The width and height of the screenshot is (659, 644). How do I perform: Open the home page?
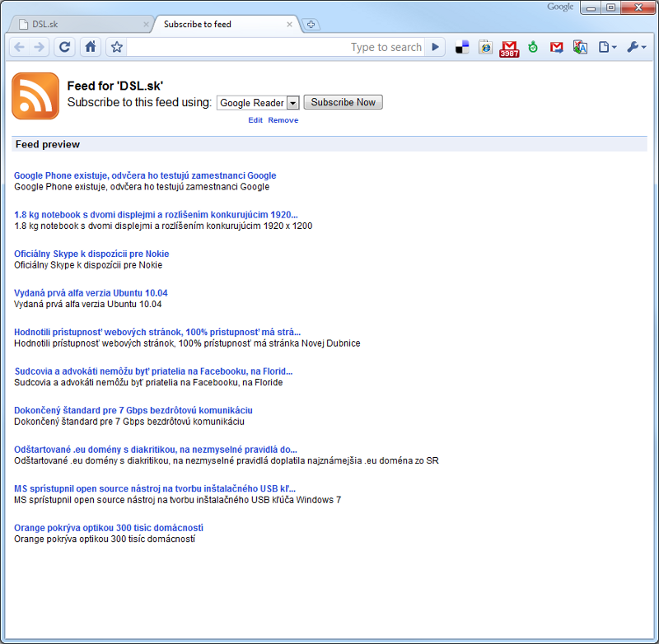(91, 47)
